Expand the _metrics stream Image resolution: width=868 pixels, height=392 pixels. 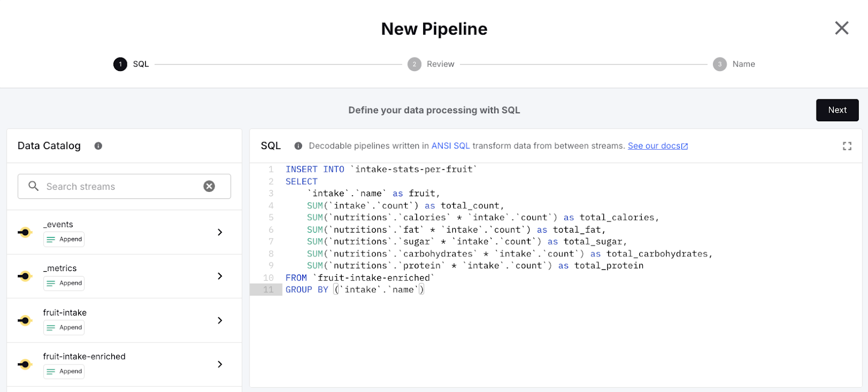[x=220, y=276]
